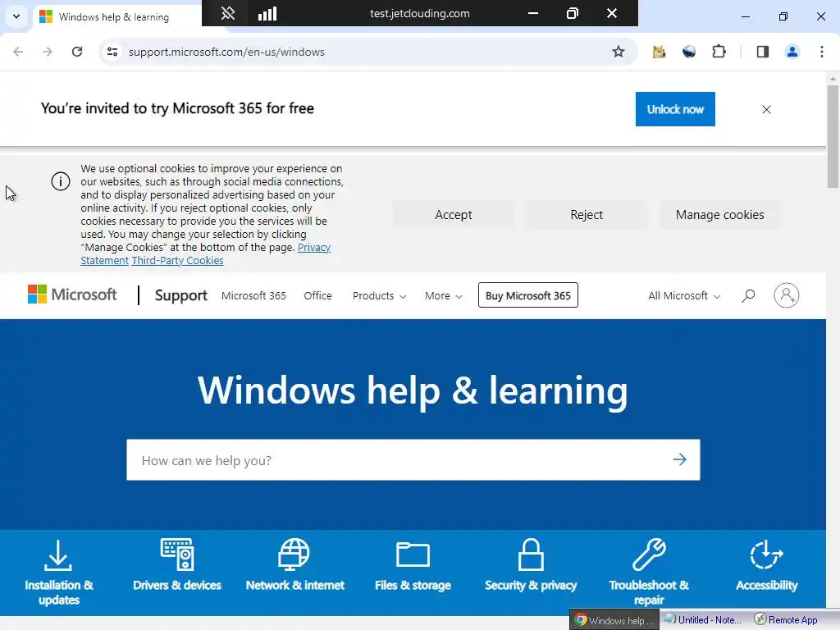This screenshot has height=630, width=840.
Task: Click the page vertical scrollbar thumb
Action: tap(833, 137)
